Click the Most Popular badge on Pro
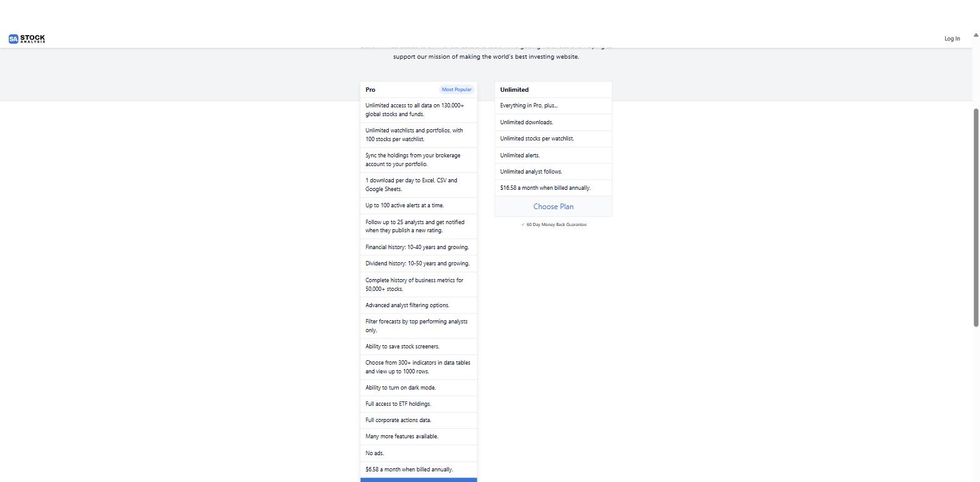The image size is (980, 482). tap(457, 89)
